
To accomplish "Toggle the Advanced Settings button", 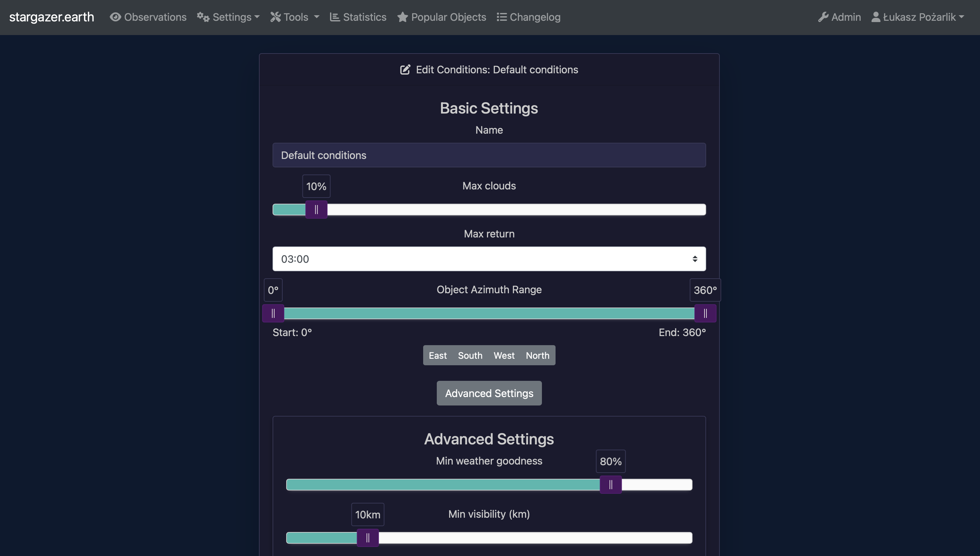I will click(489, 393).
